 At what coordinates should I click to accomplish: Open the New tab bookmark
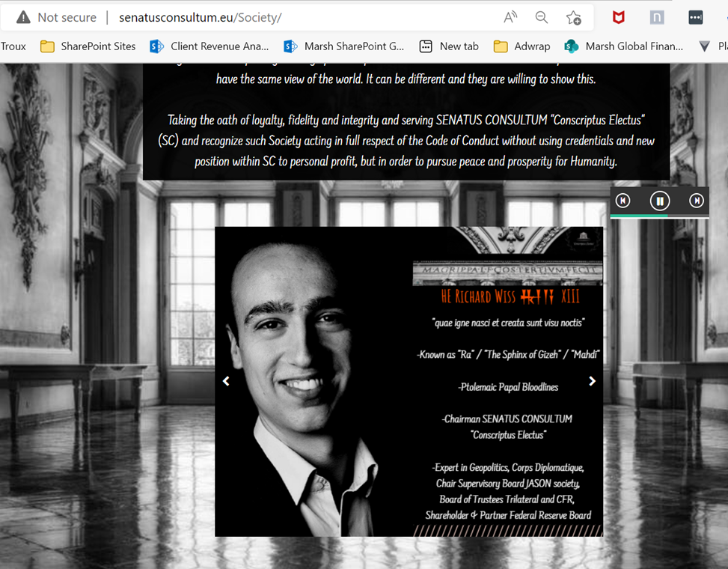449,46
